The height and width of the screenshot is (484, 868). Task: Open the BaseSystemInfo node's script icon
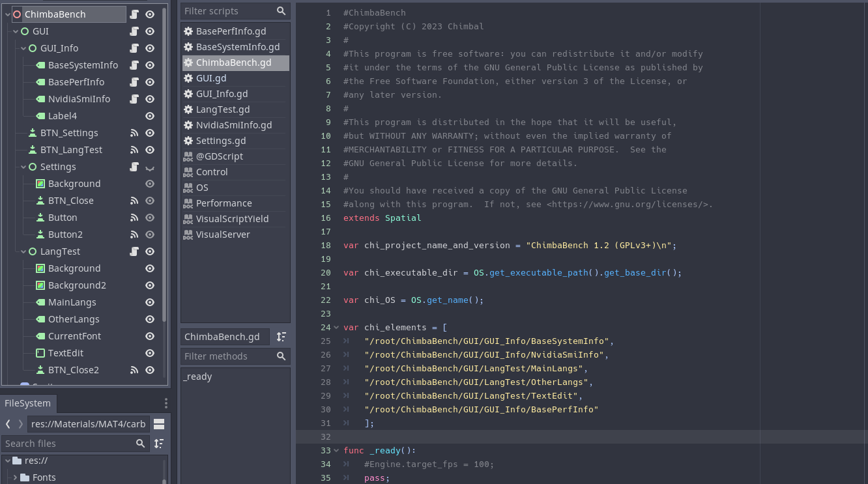point(134,65)
